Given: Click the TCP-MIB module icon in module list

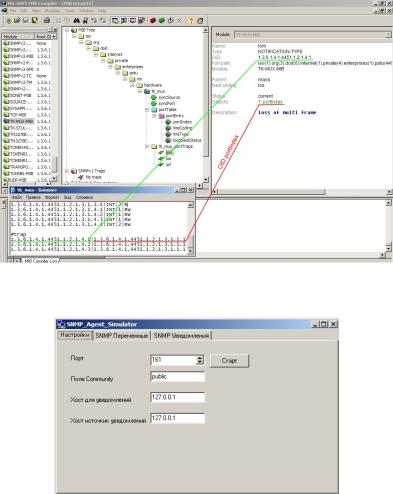Looking at the screenshot, I should pyautogui.click(x=6, y=115).
